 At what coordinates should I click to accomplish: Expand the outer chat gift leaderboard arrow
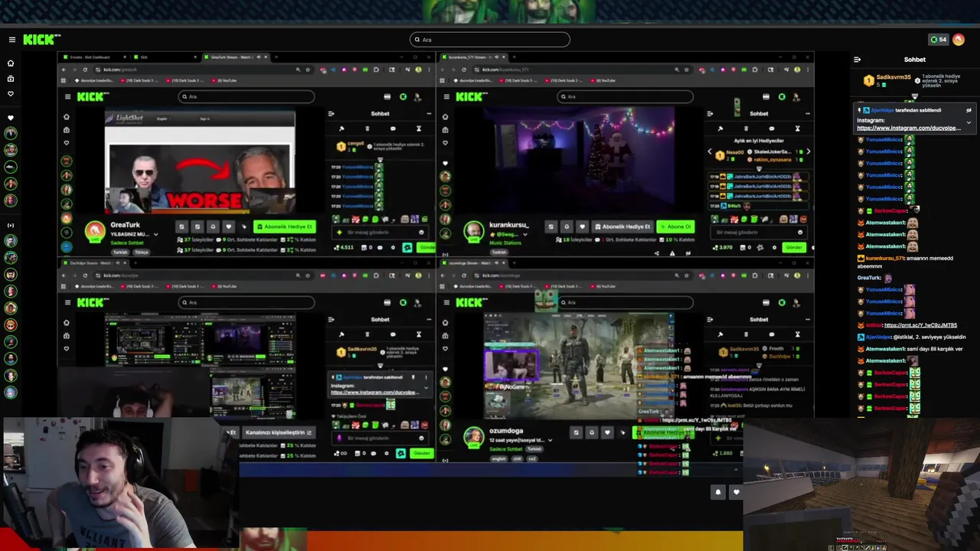[914, 97]
